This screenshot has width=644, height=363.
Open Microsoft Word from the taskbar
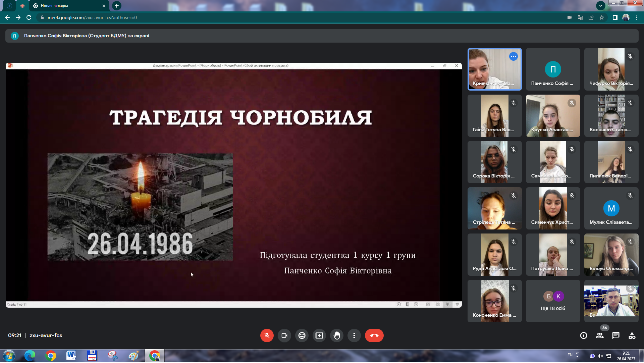tap(71, 356)
